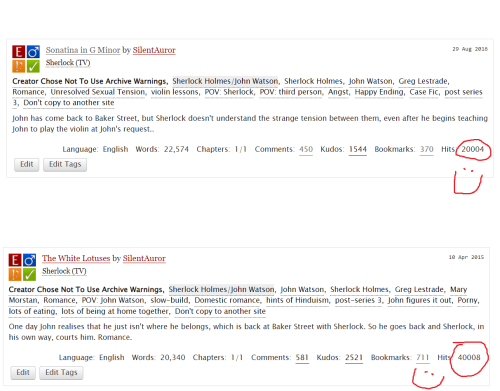Click the slow-build tag
The height and width of the screenshot is (391, 500).
169,300
